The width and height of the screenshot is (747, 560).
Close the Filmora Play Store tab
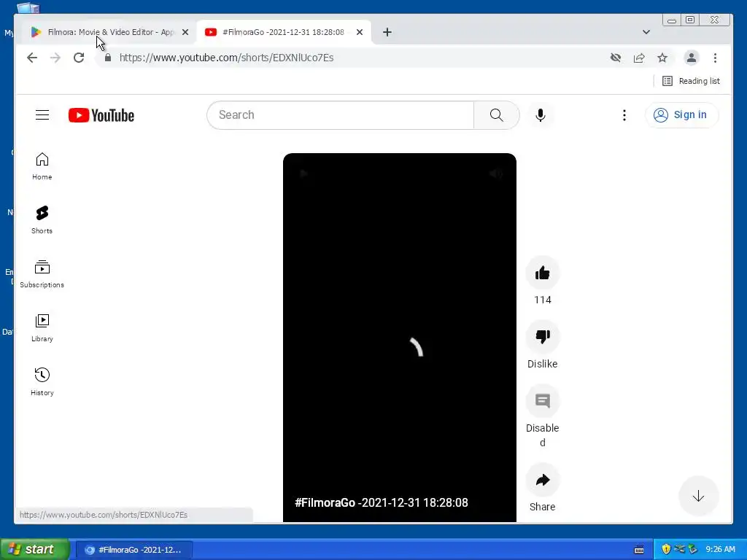(185, 32)
